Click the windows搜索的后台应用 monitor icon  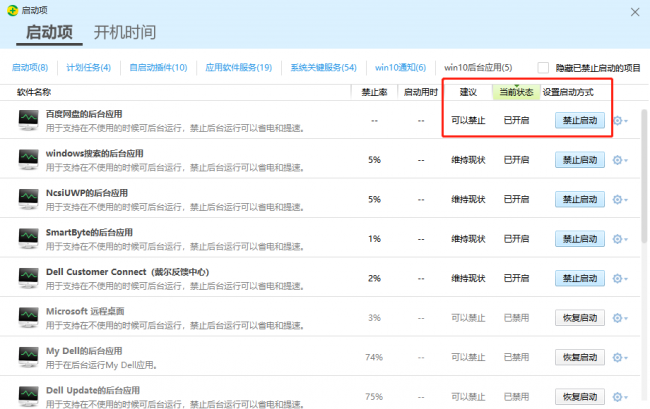(29, 160)
